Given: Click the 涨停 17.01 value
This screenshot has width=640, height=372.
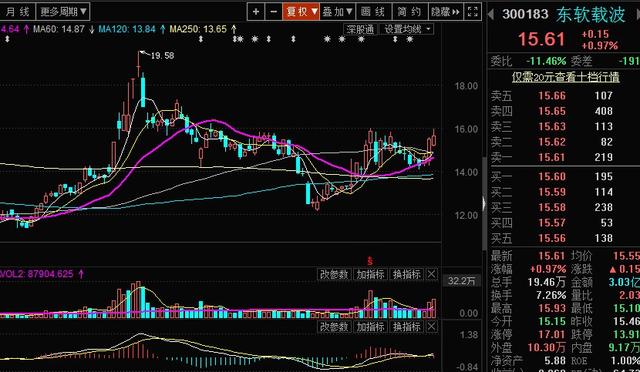Looking at the screenshot, I should click(x=552, y=335).
